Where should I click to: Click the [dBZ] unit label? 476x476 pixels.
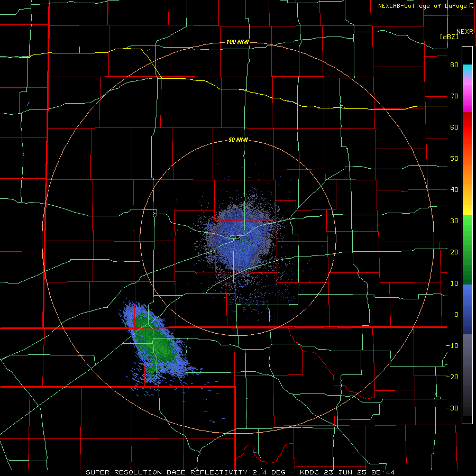tap(449, 37)
